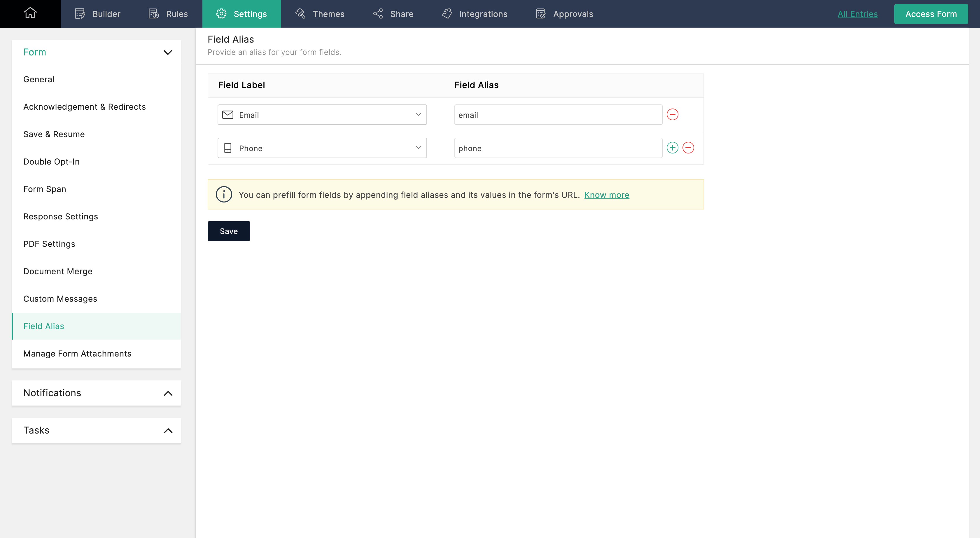Open the Themes tab
The image size is (980, 538).
pyautogui.click(x=320, y=14)
